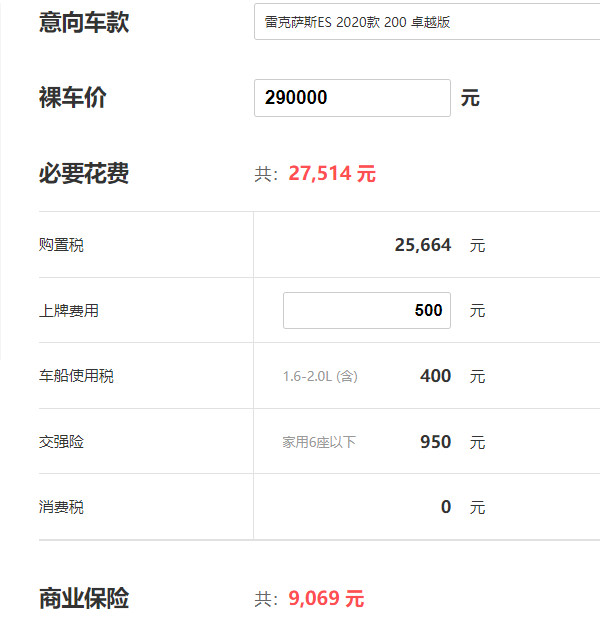Click the 裸车价 input showing 290000
Image resolution: width=600 pixels, height=618 pixels.
(x=352, y=98)
